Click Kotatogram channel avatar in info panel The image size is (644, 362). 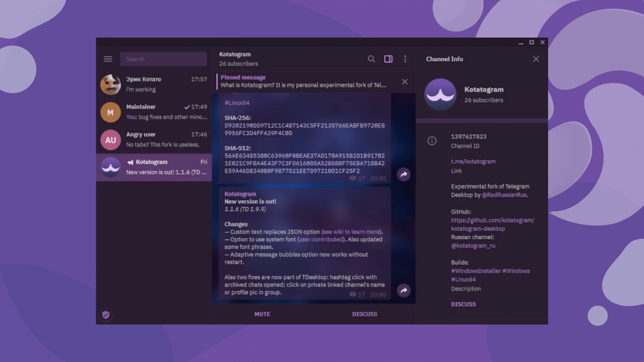[x=440, y=95]
